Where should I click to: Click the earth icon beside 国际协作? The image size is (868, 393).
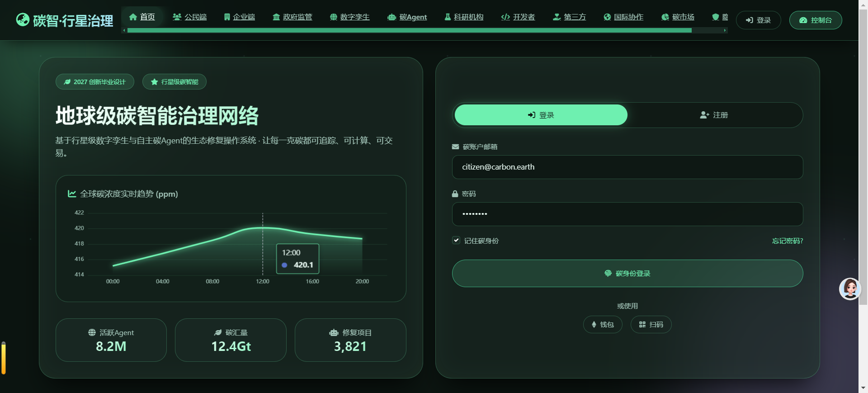(607, 17)
